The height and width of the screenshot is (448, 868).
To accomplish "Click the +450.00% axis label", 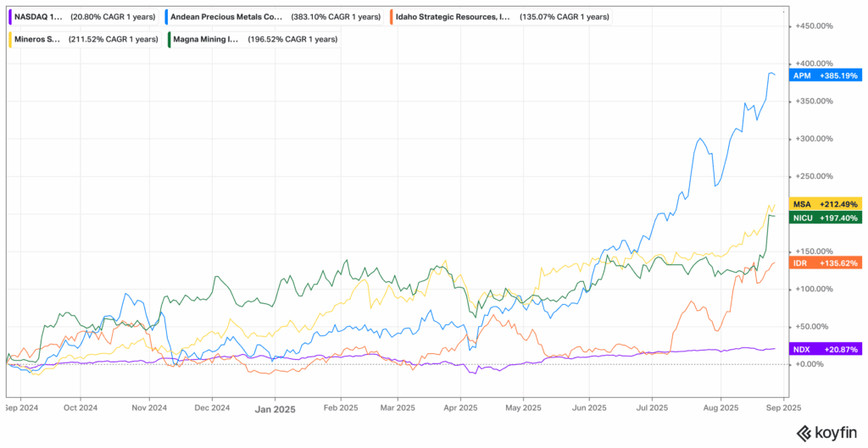I will [815, 26].
